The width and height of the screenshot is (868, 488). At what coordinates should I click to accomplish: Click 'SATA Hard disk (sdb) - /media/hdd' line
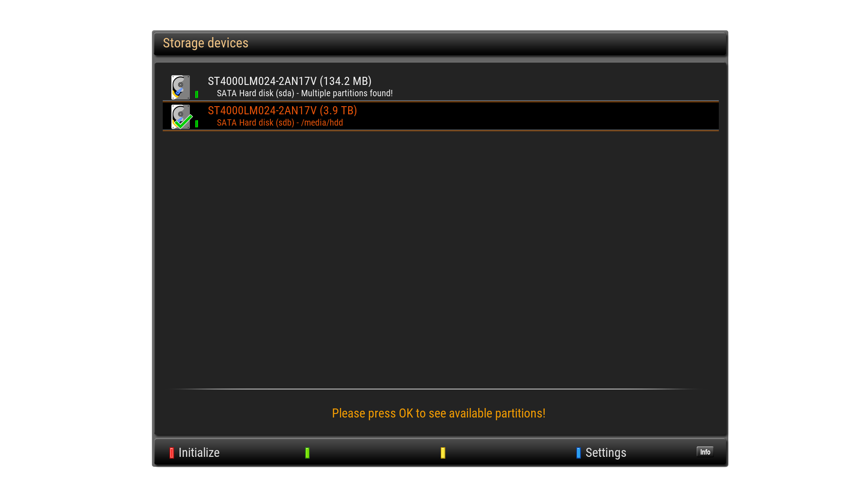pos(280,122)
